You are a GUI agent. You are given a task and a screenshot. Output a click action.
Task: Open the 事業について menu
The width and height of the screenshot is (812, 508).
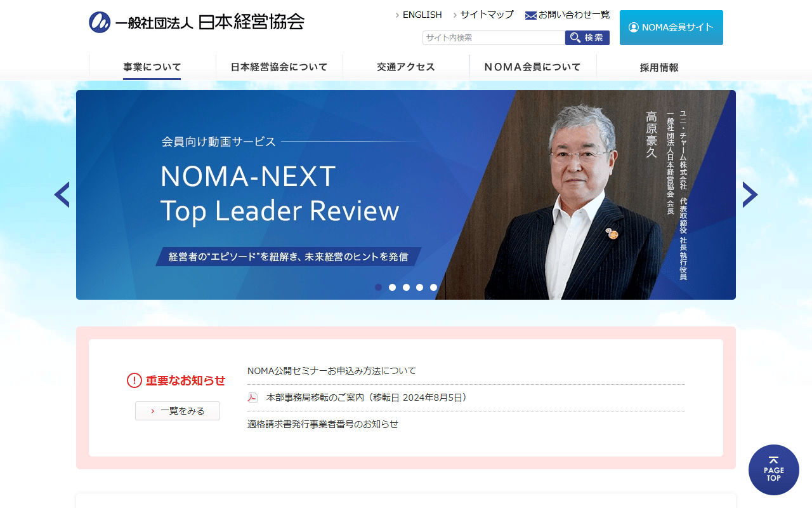[152, 67]
